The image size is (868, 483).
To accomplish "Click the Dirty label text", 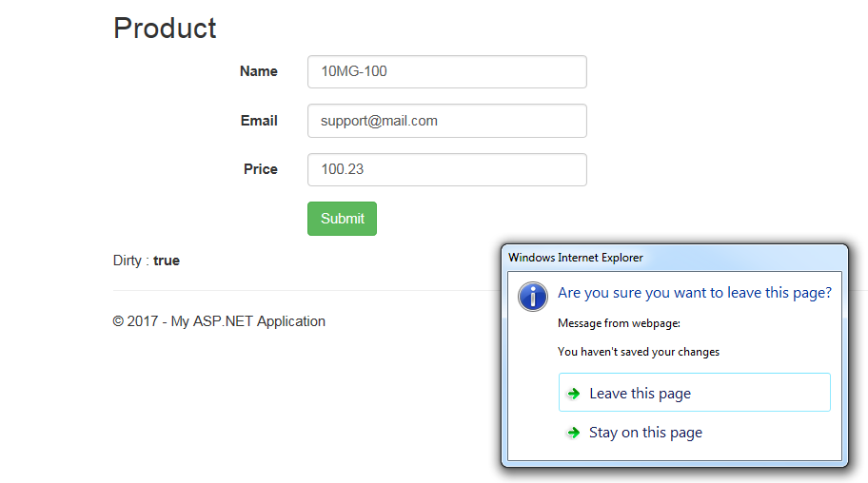I will click(x=130, y=261).
